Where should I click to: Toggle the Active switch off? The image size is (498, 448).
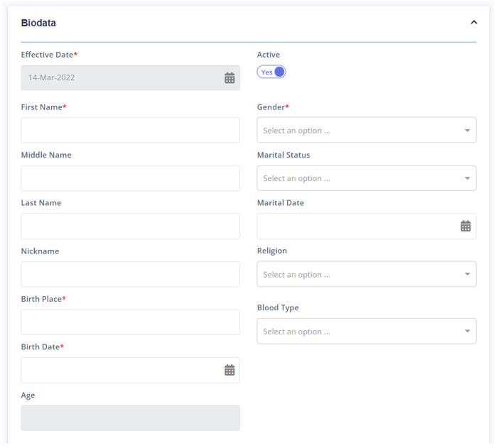coord(273,72)
